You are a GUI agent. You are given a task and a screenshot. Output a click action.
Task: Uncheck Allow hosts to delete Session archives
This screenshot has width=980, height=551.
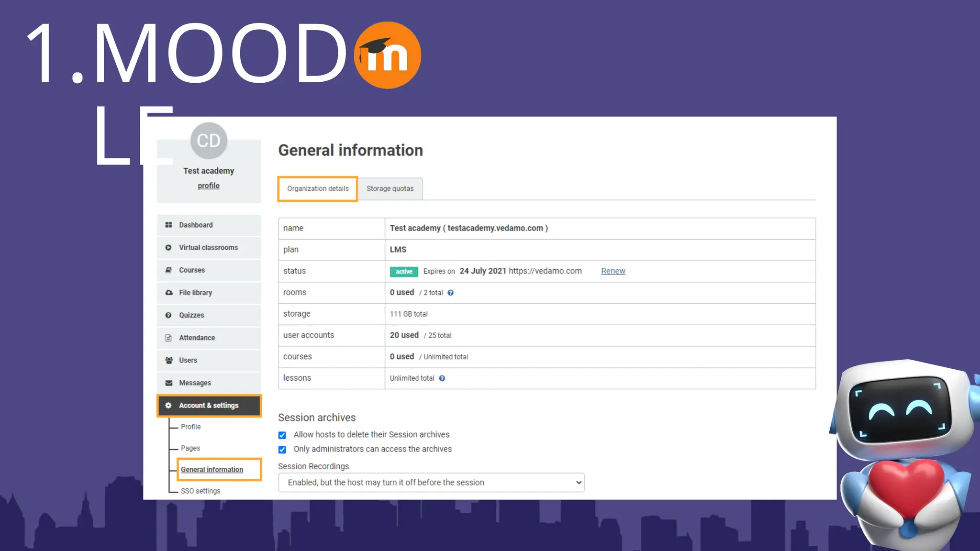(282, 435)
